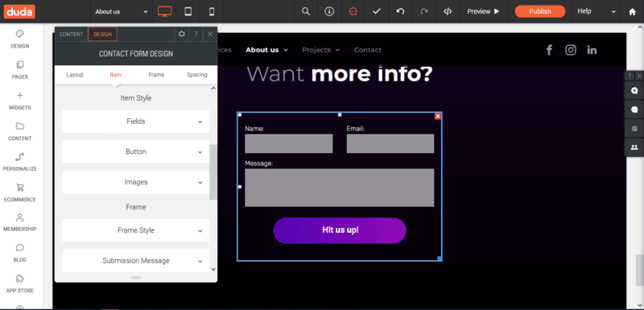
Task: Delete the selected form widget with the red X
Action: pos(438,116)
